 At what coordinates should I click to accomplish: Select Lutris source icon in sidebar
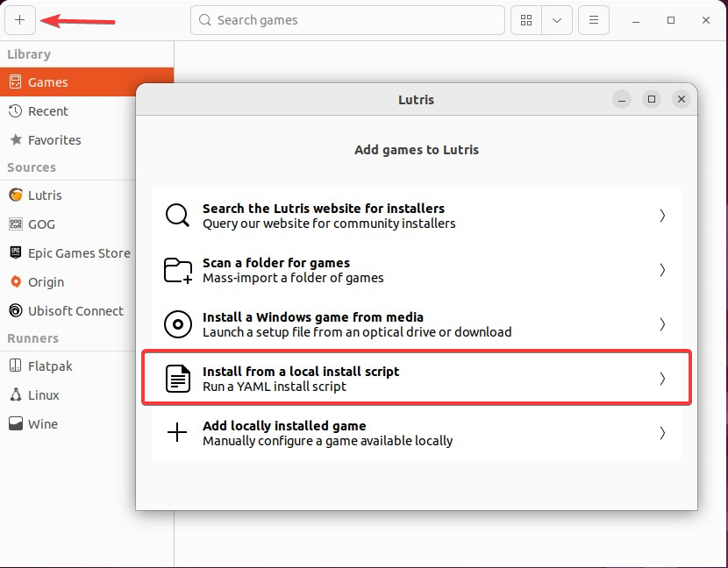pyautogui.click(x=15, y=195)
